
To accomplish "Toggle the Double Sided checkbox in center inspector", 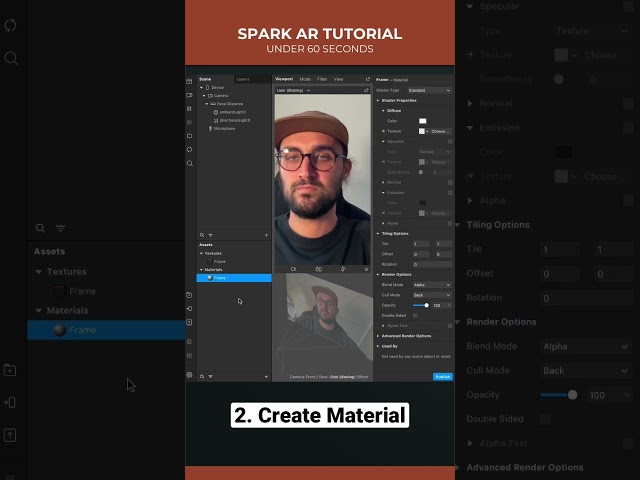I will (x=415, y=316).
